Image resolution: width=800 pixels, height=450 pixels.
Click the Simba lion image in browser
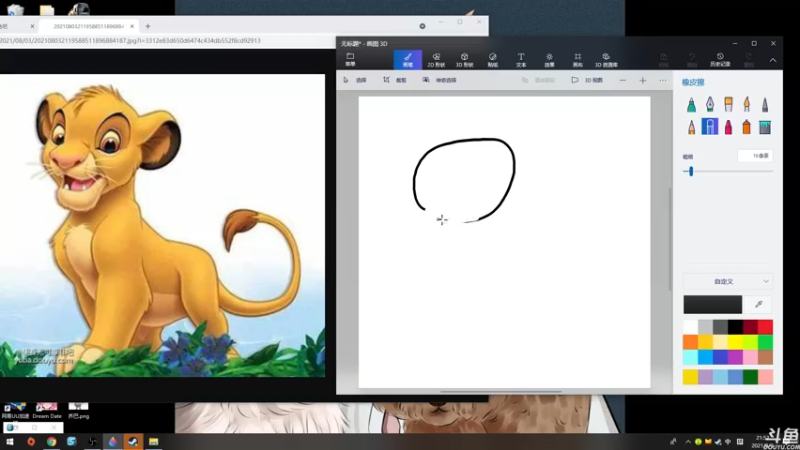pos(162,226)
